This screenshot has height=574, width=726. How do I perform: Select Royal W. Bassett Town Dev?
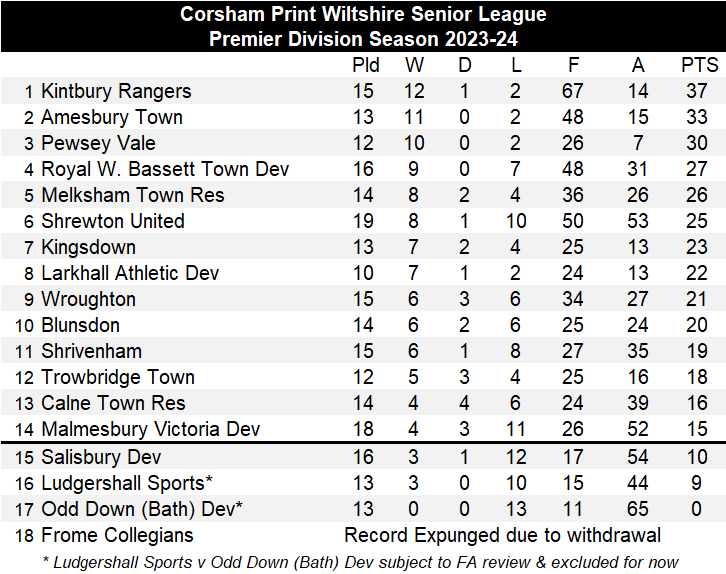[165, 169]
